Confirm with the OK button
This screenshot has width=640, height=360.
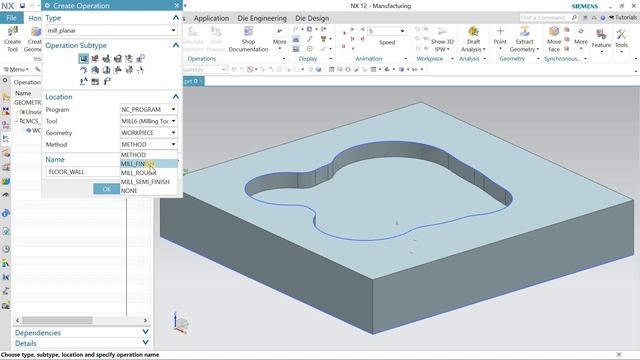[107, 189]
